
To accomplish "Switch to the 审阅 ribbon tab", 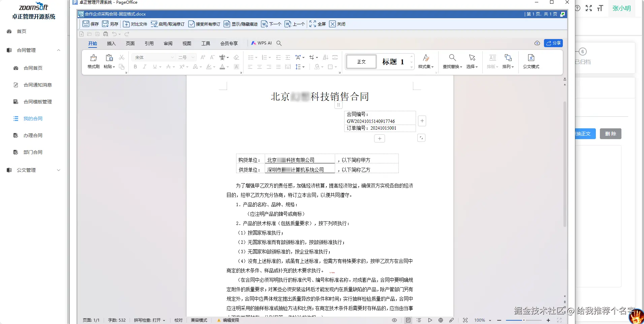I will pyautogui.click(x=168, y=43).
